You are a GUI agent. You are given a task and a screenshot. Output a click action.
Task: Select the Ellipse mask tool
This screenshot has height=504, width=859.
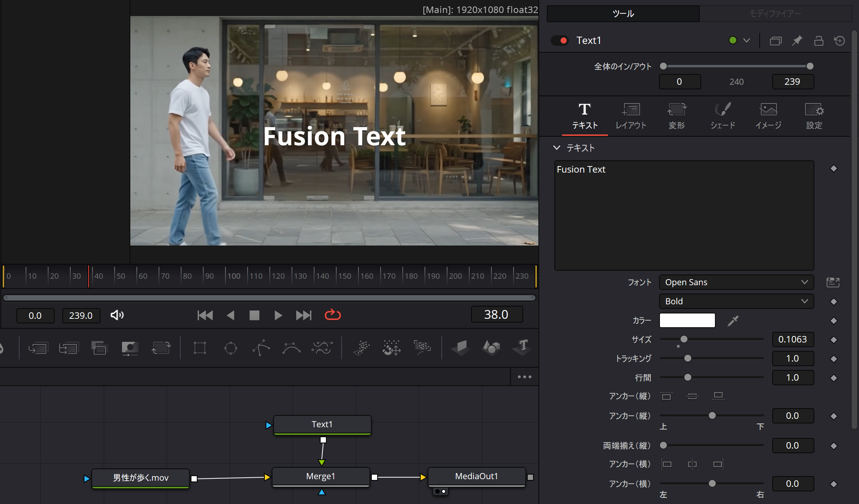(230, 348)
